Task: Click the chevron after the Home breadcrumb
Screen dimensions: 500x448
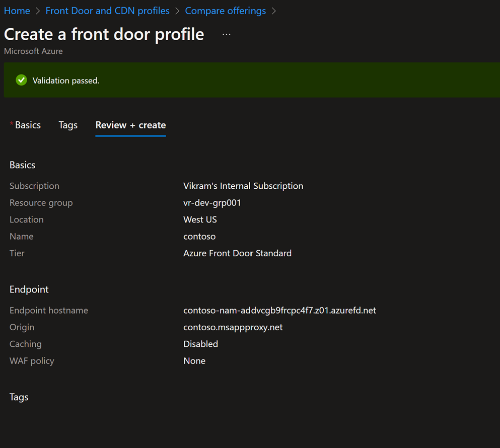Action: [x=38, y=11]
